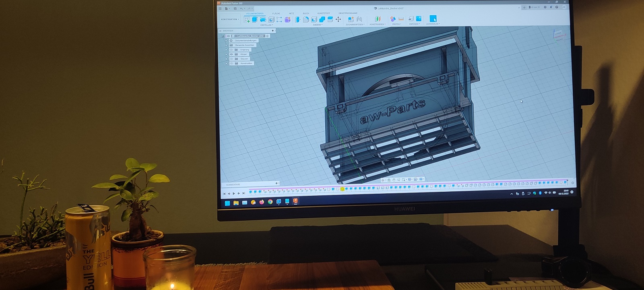
Task: Open the PRÜFEN dropdown menu
Action: pos(396,24)
